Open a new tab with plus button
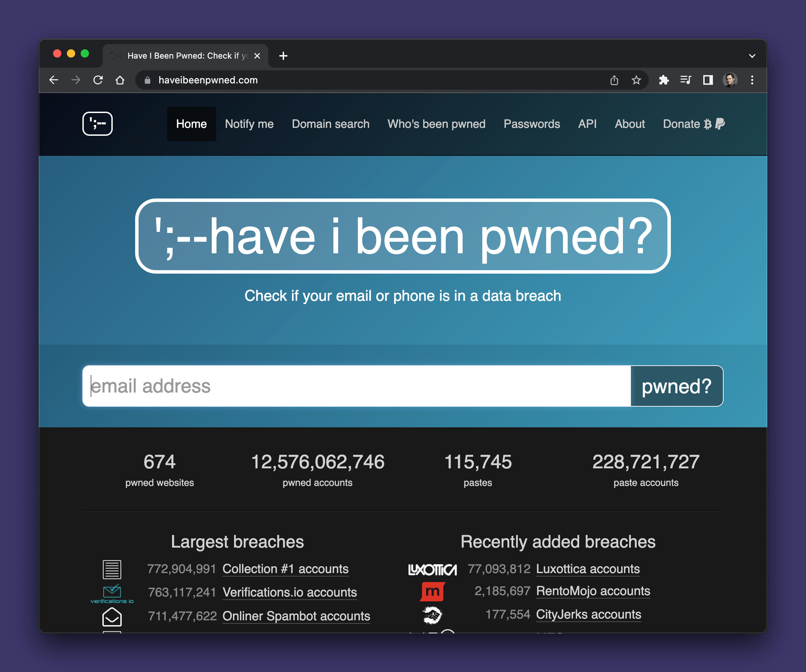 point(283,56)
